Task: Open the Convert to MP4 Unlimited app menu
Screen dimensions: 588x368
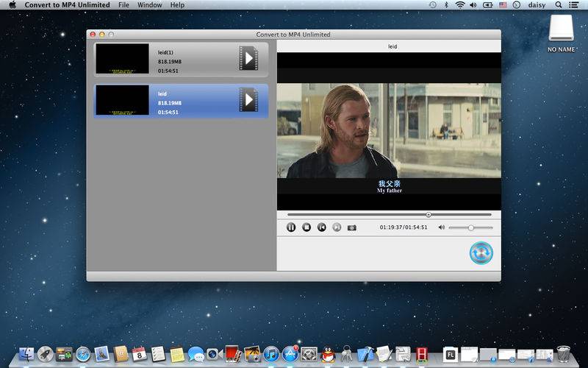Action: [x=67, y=5]
